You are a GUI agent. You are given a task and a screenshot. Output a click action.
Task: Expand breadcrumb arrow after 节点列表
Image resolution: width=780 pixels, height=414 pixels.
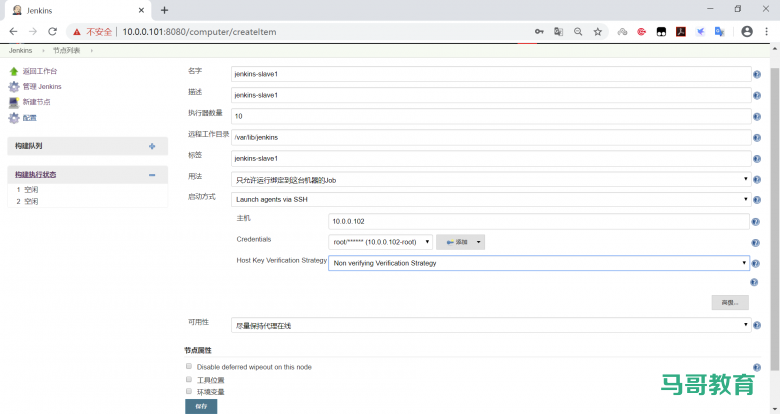pyautogui.click(x=92, y=51)
